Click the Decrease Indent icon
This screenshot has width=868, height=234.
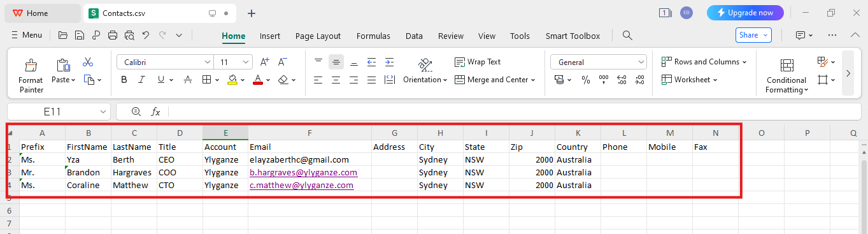[371, 62]
